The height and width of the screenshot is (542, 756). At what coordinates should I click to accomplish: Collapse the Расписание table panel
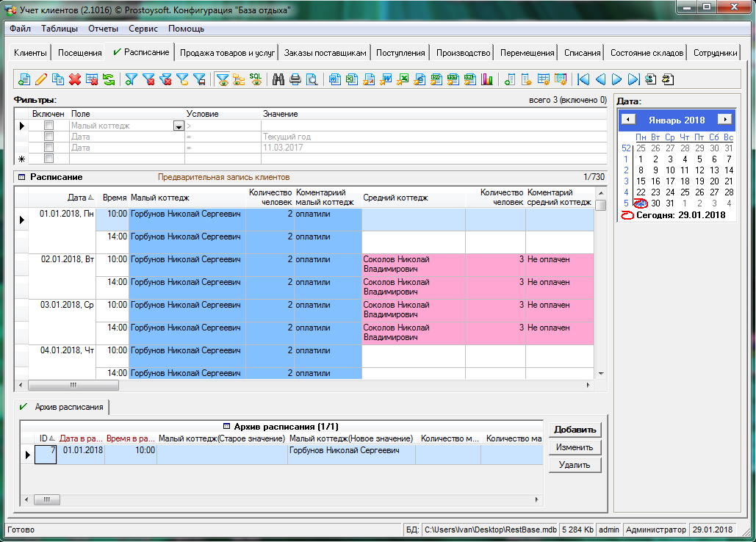tap(21, 177)
